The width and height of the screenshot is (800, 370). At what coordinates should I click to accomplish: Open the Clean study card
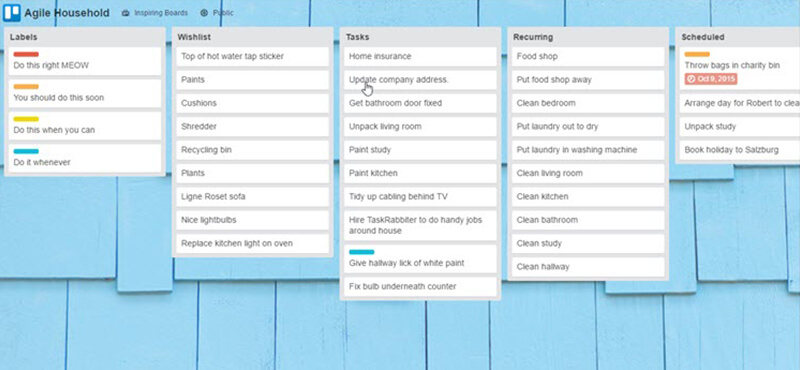[588, 244]
